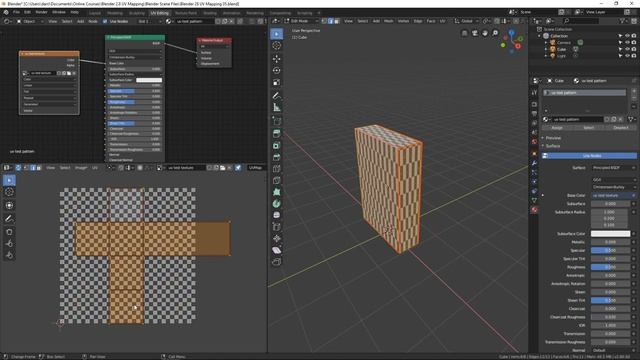Select the Select Box tool in 3D viewport
The image size is (640, 360).
[276, 34]
